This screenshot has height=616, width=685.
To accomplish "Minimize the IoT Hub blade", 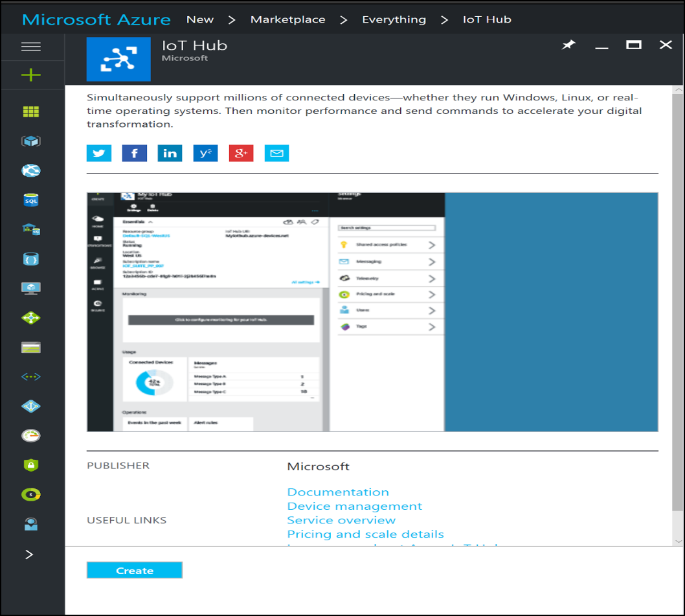I will point(601,48).
